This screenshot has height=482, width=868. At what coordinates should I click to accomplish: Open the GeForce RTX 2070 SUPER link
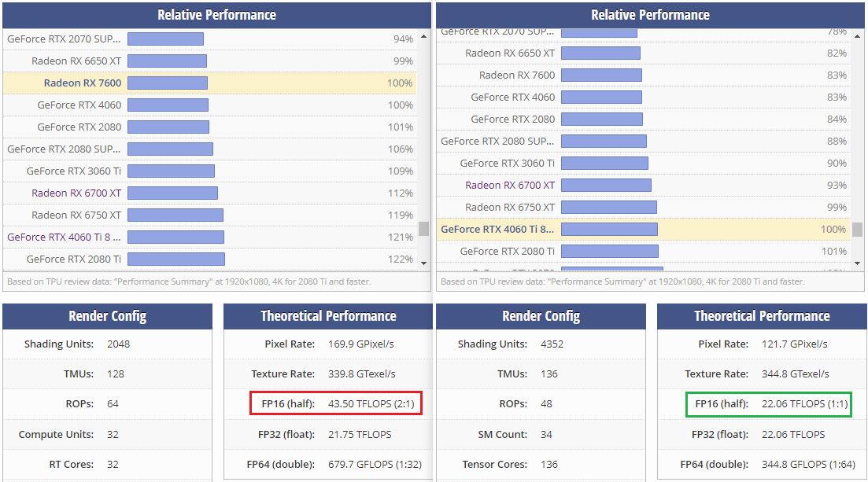point(63,38)
